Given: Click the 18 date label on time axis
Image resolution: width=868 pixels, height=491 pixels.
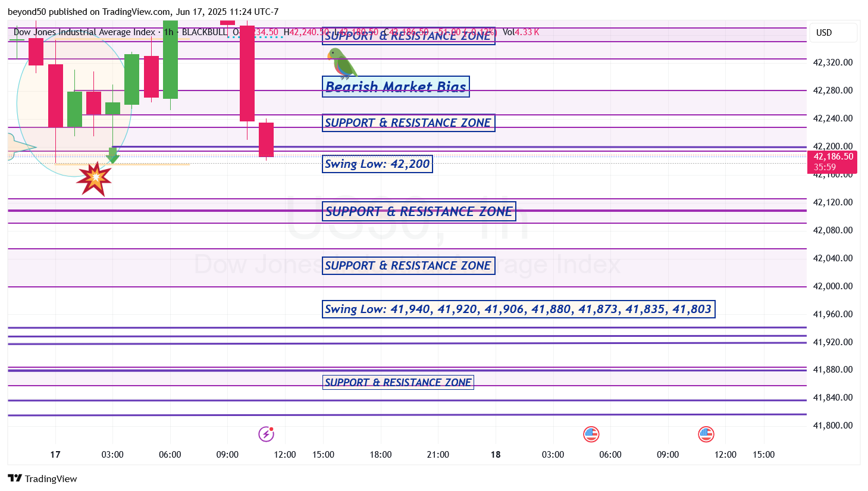Looking at the screenshot, I should 496,455.
